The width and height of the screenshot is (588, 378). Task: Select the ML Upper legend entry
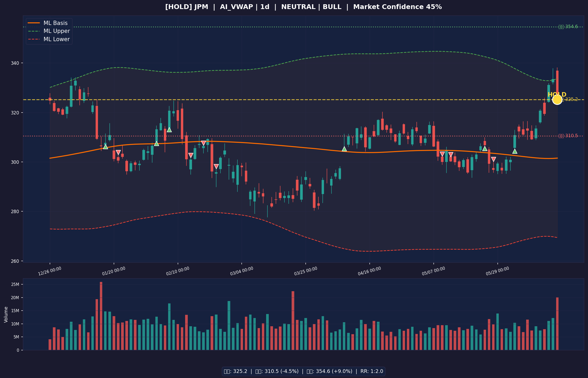[49, 31]
